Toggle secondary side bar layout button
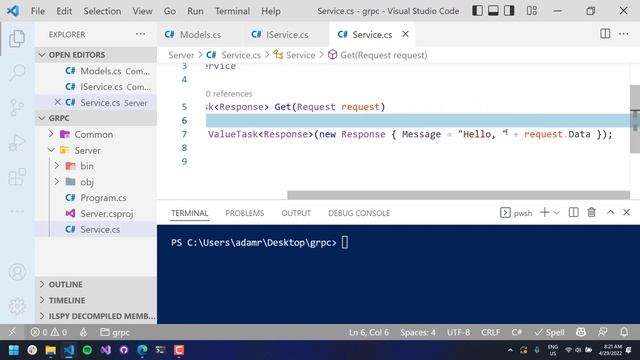640x360 pixels. pos(509,11)
